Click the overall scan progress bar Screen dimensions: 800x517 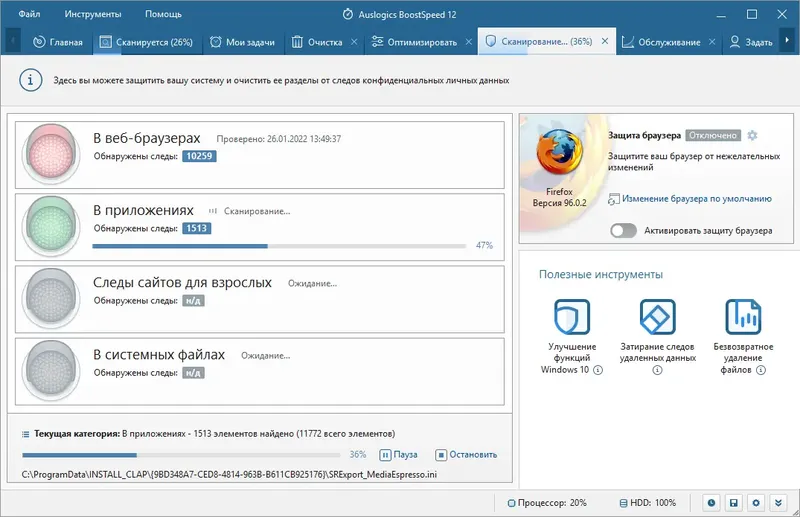pos(181,455)
